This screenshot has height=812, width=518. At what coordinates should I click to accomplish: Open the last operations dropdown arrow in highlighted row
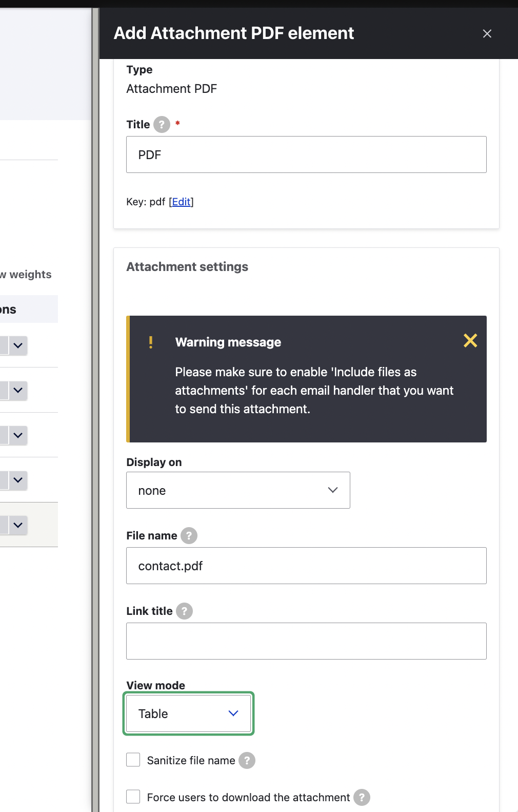(x=18, y=525)
